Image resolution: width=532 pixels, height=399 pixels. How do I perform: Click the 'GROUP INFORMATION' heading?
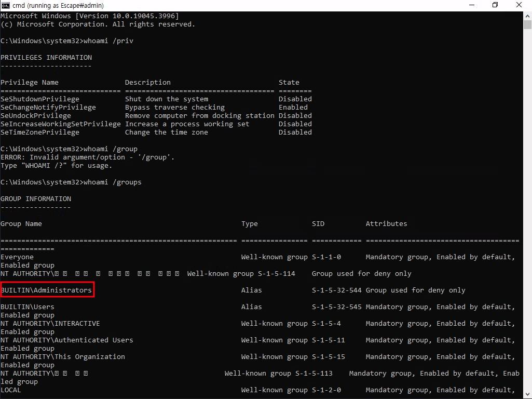(x=36, y=198)
